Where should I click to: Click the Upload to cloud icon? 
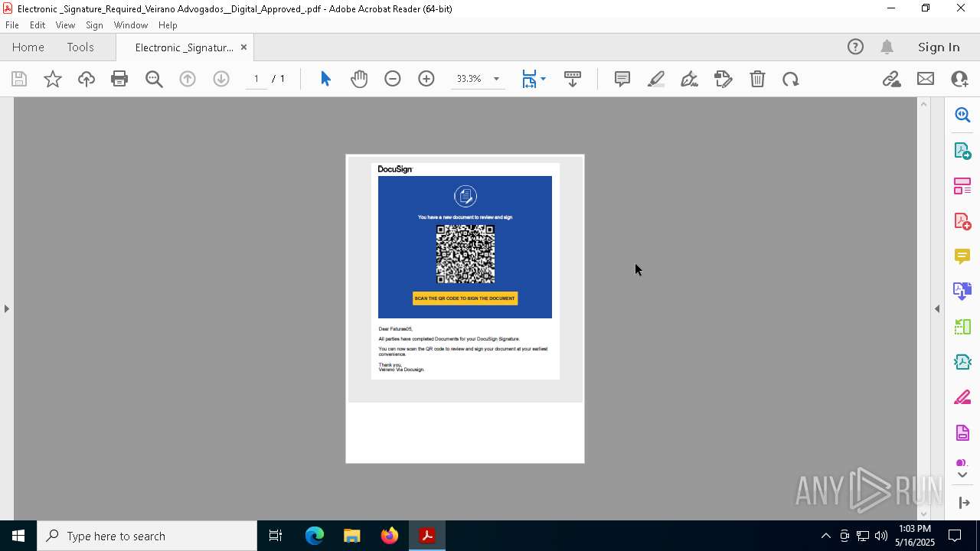(87, 79)
